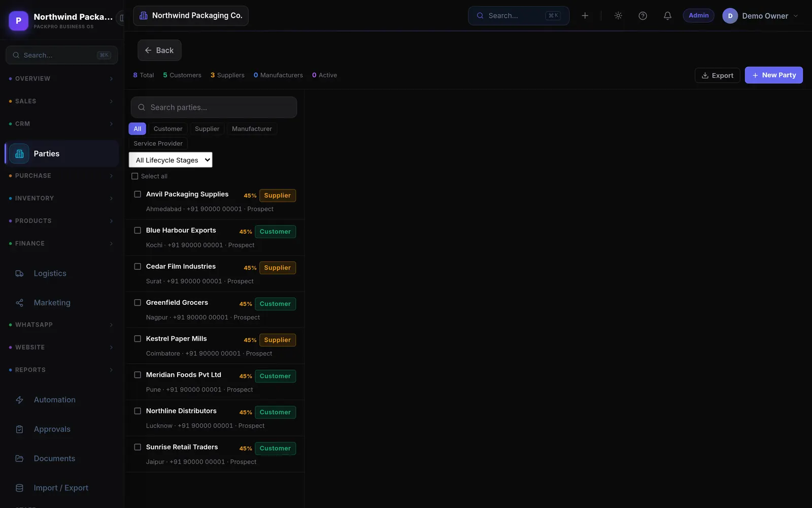812x508 pixels.
Task: Open the Greenfield Grocers party name
Action: (x=177, y=302)
